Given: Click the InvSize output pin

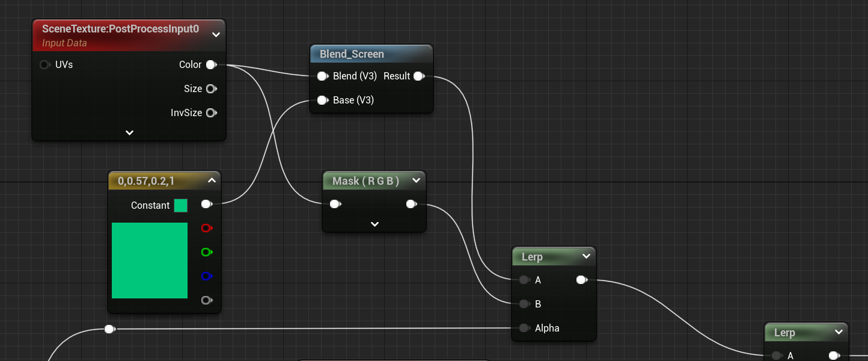Looking at the screenshot, I should tap(211, 113).
